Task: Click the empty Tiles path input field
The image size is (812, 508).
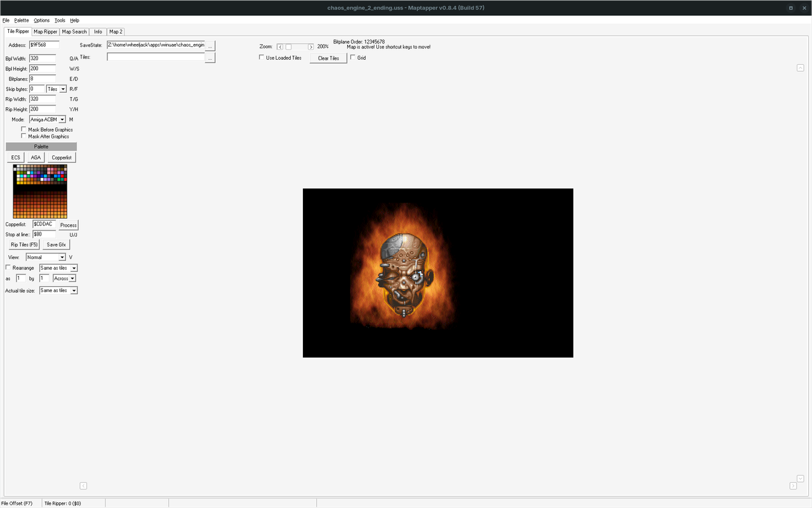Action: [x=156, y=57]
